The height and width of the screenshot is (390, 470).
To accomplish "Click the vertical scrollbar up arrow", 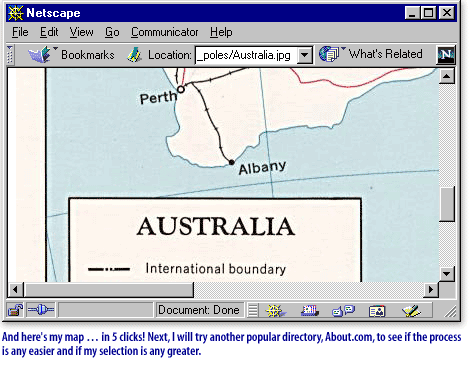I will click(x=447, y=77).
